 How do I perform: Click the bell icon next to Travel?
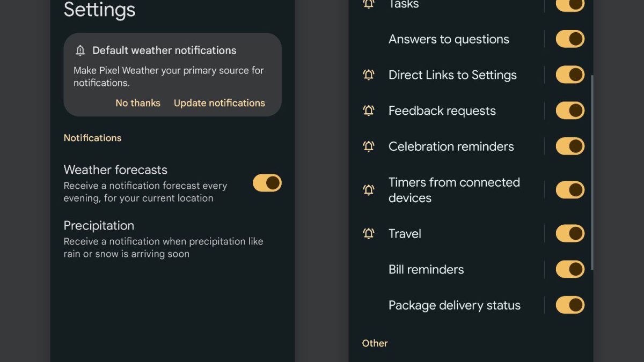369,234
